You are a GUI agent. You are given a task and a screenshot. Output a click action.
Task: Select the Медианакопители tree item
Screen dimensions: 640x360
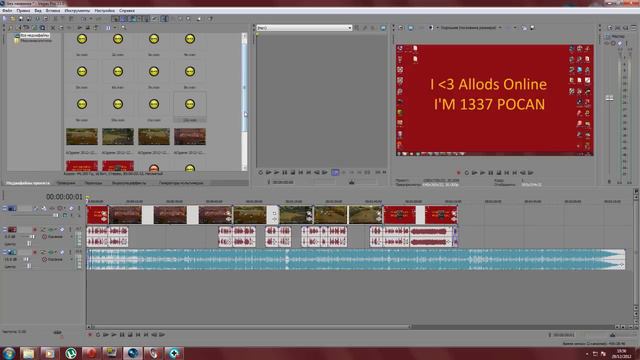(36, 40)
